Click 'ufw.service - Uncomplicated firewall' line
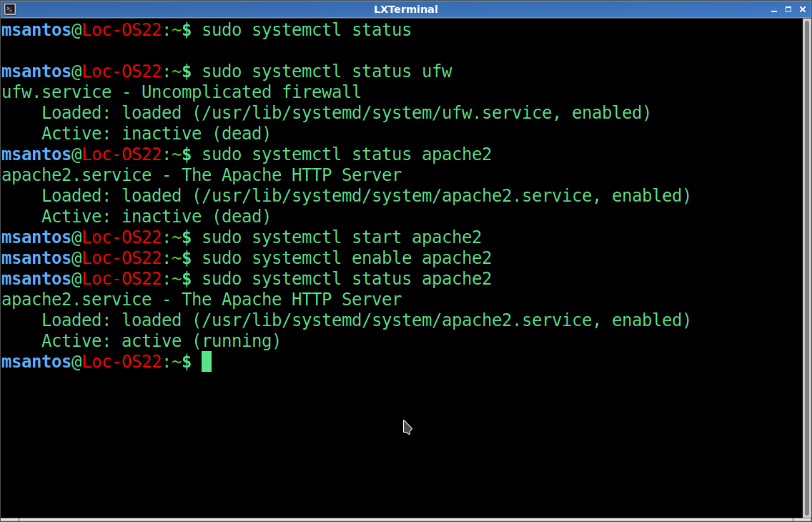 tap(181, 92)
